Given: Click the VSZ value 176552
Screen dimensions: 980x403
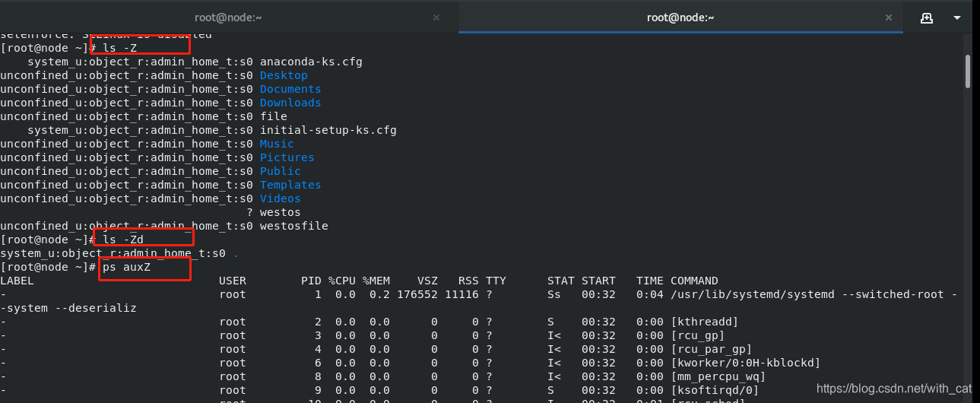Looking at the screenshot, I should pos(417,294).
